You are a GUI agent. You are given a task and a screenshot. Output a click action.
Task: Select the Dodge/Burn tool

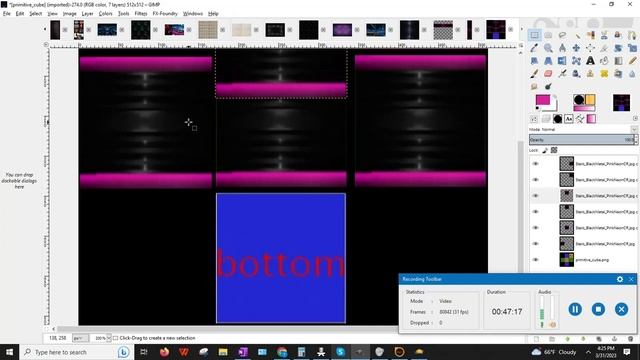tap(548, 87)
